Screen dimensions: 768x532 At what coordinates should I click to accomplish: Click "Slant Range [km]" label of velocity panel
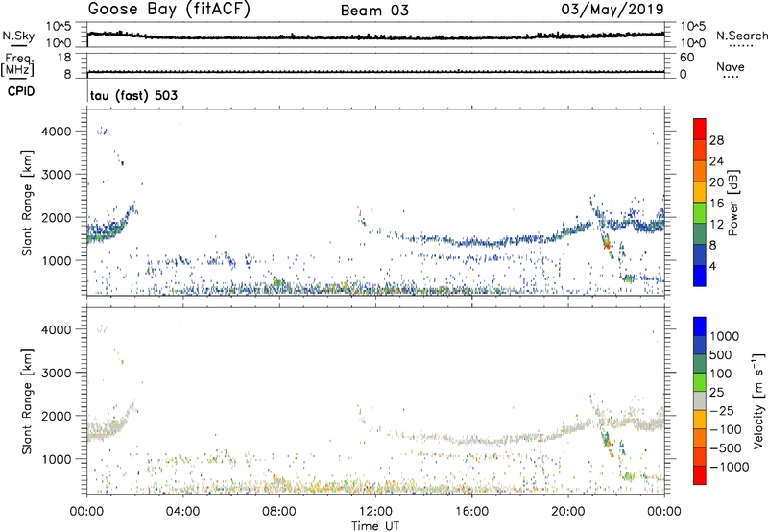(x=27, y=401)
